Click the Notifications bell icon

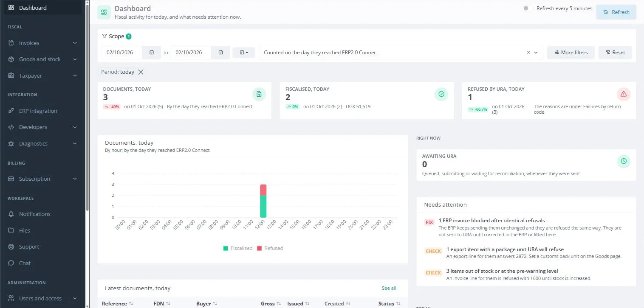tap(11, 214)
